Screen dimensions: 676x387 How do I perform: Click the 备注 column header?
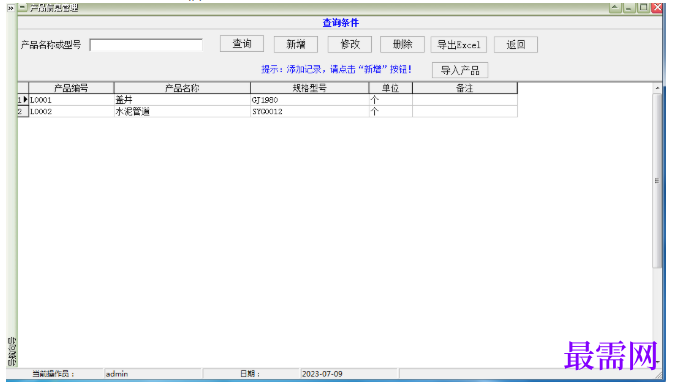pos(465,88)
